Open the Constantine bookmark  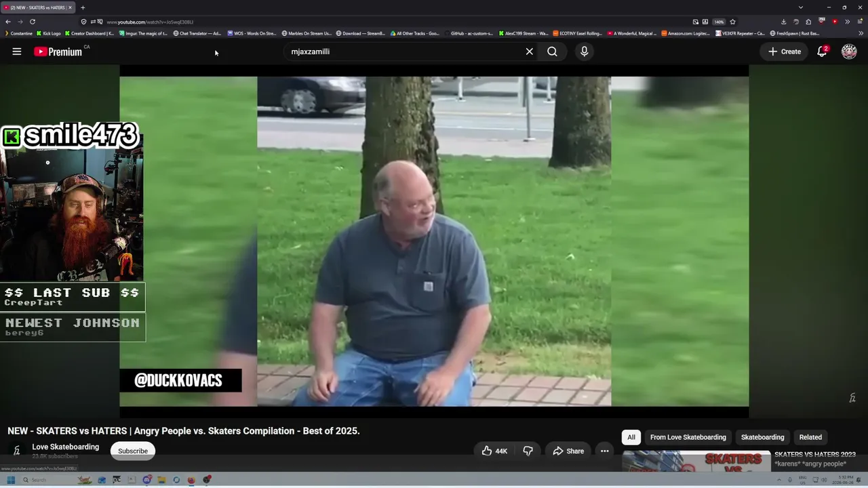tap(18, 33)
